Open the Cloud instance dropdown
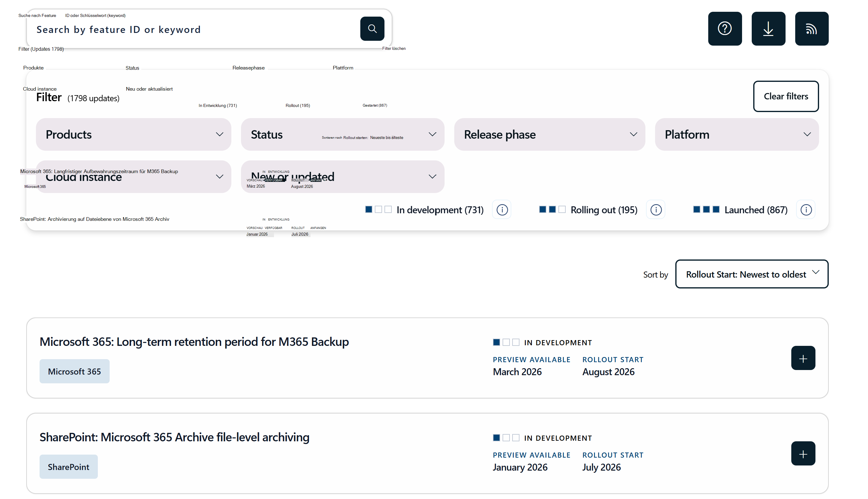The height and width of the screenshot is (499, 868). 133,176
